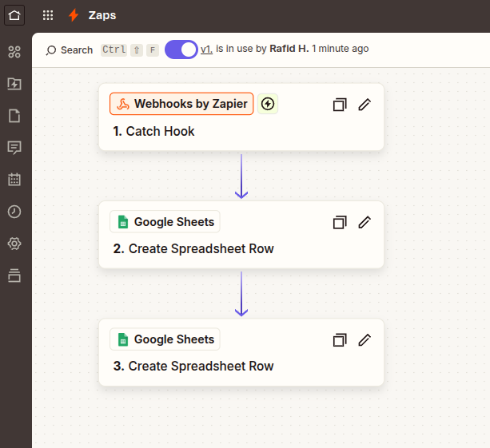490x448 pixels.
Task: Edit step 3 Create Spreadsheet Row
Action: [365, 340]
